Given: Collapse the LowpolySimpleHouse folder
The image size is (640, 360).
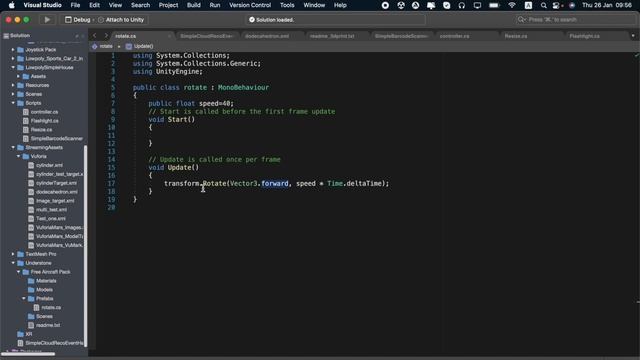Looking at the screenshot, I should (13, 67).
